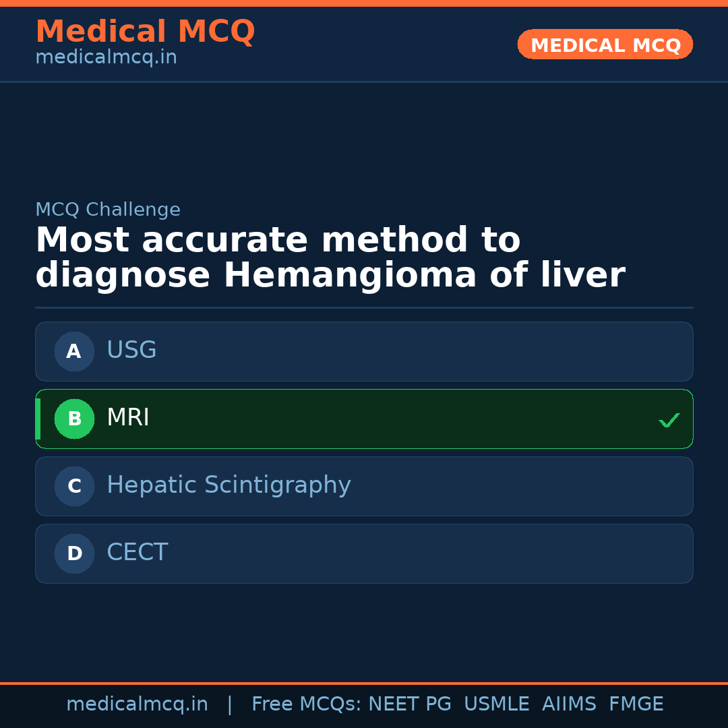Pick the CECT answer text
The width and height of the screenshot is (728, 728).
[x=137, y=553]
